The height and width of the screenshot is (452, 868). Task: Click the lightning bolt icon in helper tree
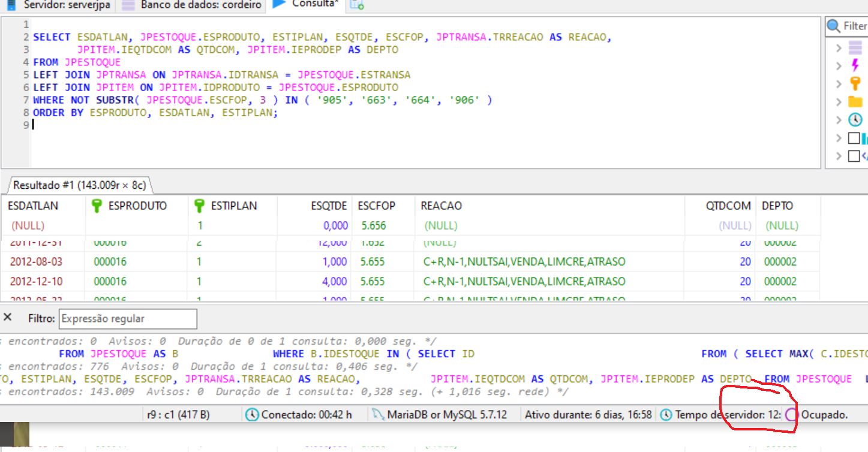[x=855, y=66]
